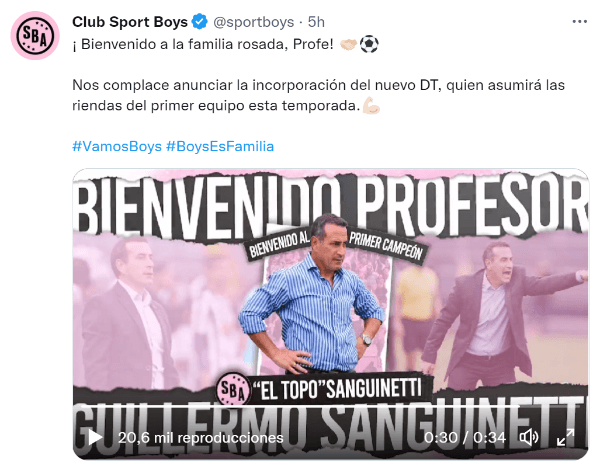600x466 pixels.
Task: Open Club Sport Boys profile avatar
Action: point(35,35)
